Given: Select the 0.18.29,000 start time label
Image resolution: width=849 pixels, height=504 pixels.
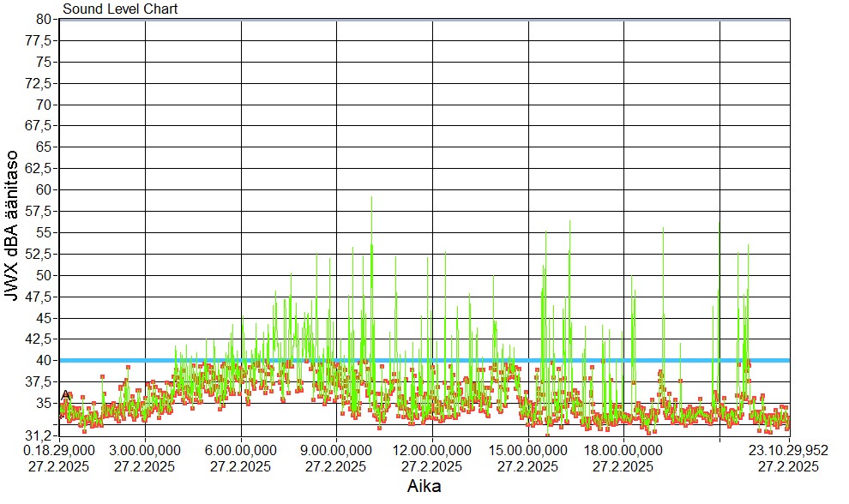Looking at the screenshot, I should (59, 450).
